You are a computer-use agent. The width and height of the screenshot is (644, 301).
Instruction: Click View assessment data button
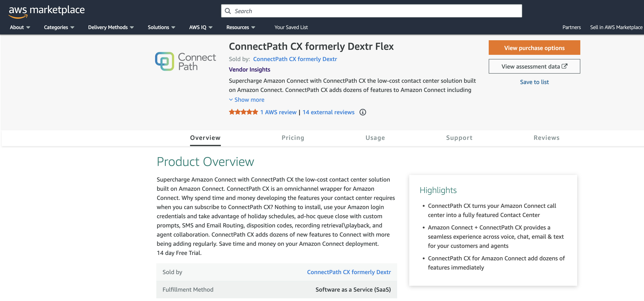tap(534, 66)
